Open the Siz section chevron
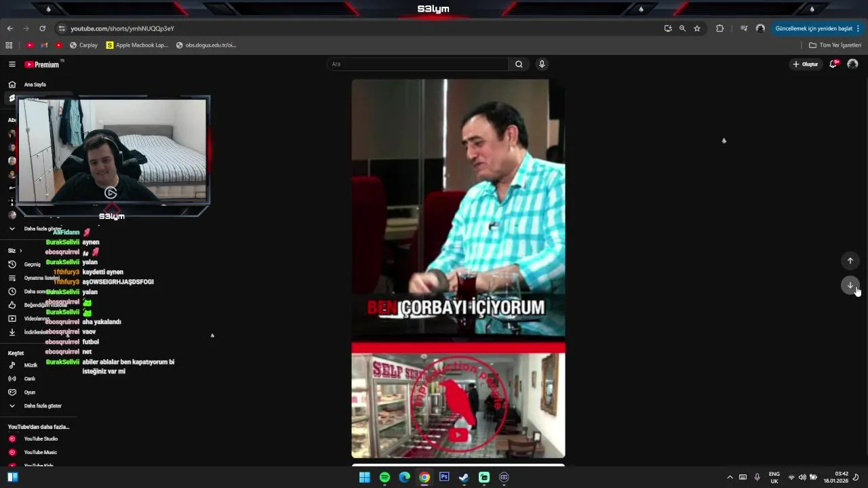The width and height of the screenshot is (868, 488). pyautogui.click(x=20, y=251)
